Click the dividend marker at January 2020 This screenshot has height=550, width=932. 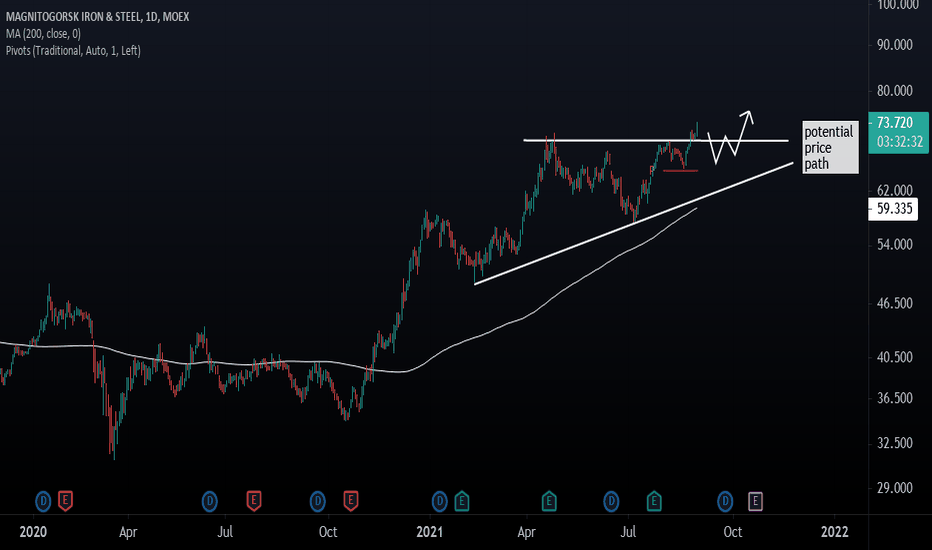tap(43, 501)
